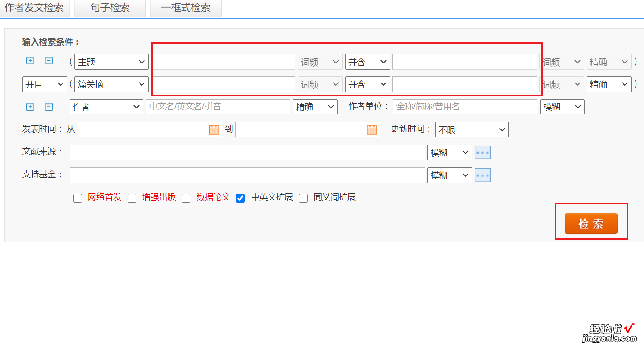This screenshot has height=346, width=644.
Task: Open the 模糊 dropdown for 文献来源
Action: (x=450, y=152)
